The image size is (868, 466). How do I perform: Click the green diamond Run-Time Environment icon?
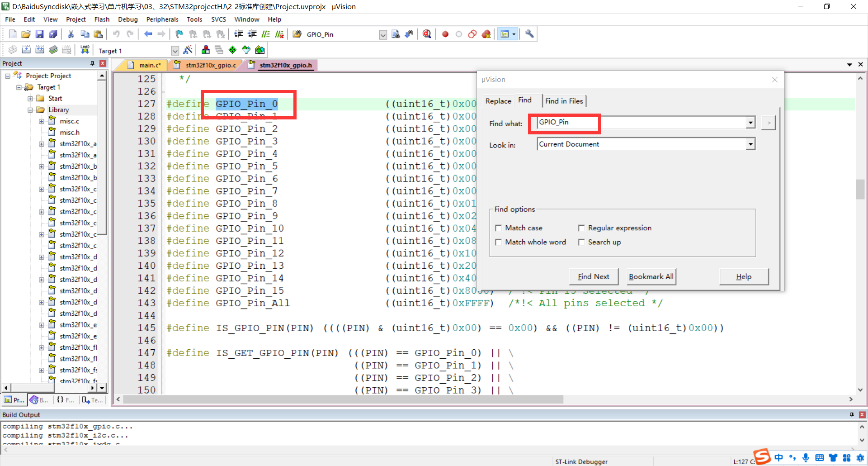(232, 50)
